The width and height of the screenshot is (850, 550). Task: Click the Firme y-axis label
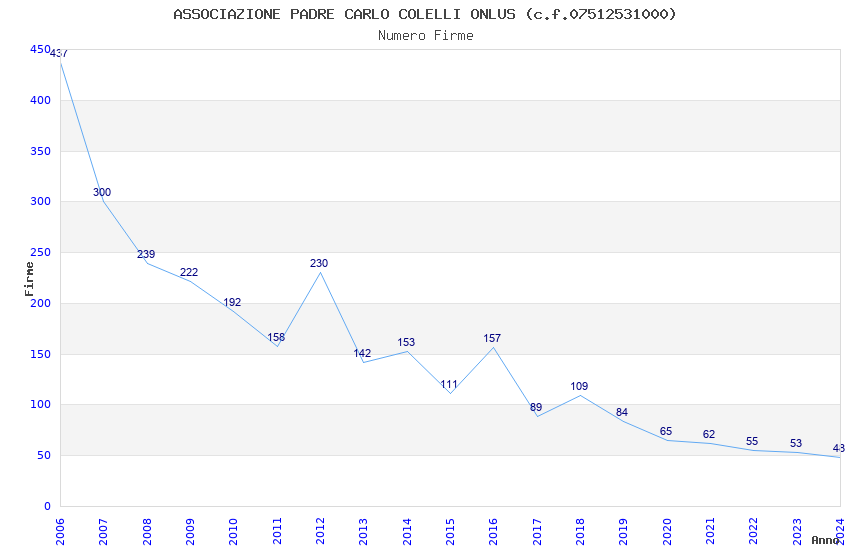(x=29, y=279)
